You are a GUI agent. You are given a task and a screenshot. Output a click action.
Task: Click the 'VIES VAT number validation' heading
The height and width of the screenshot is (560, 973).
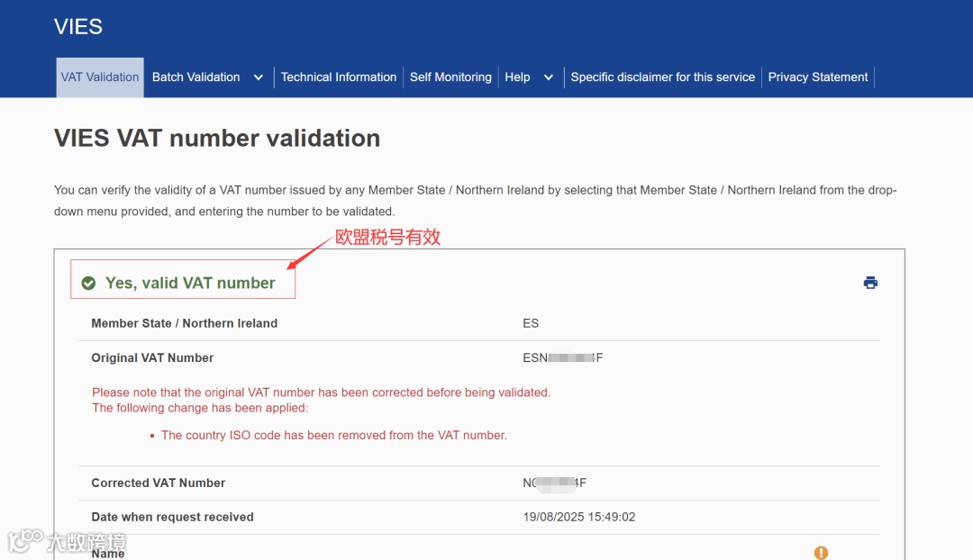point(217,139)
